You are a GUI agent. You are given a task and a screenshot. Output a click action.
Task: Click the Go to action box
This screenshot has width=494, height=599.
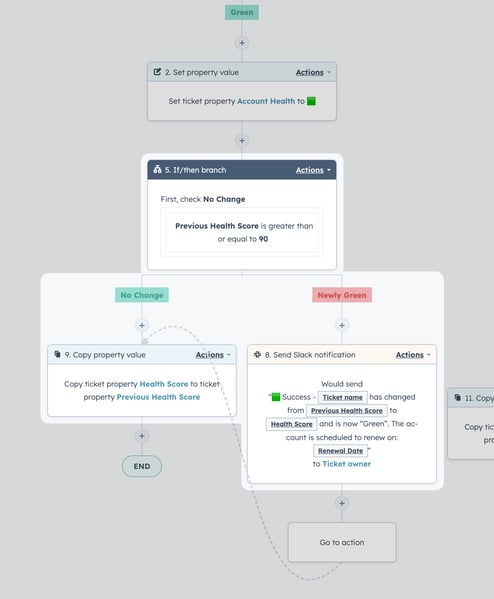tap(342, 542)
